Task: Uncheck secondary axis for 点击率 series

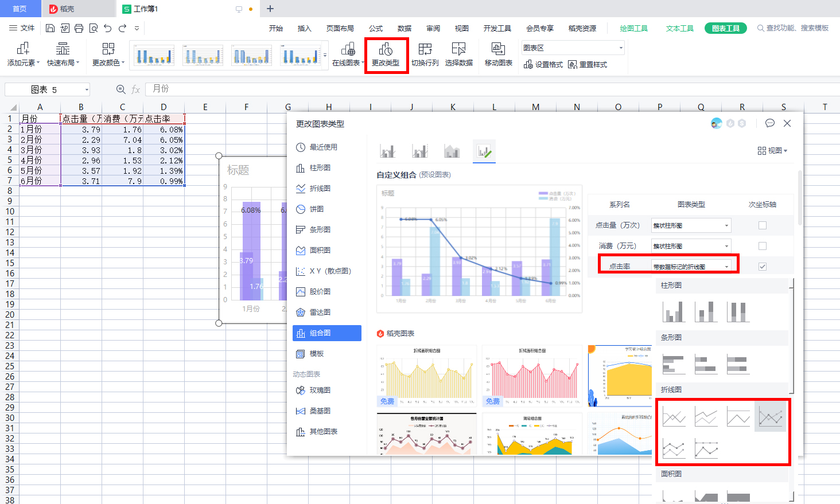Action: [x=762, y=267]
